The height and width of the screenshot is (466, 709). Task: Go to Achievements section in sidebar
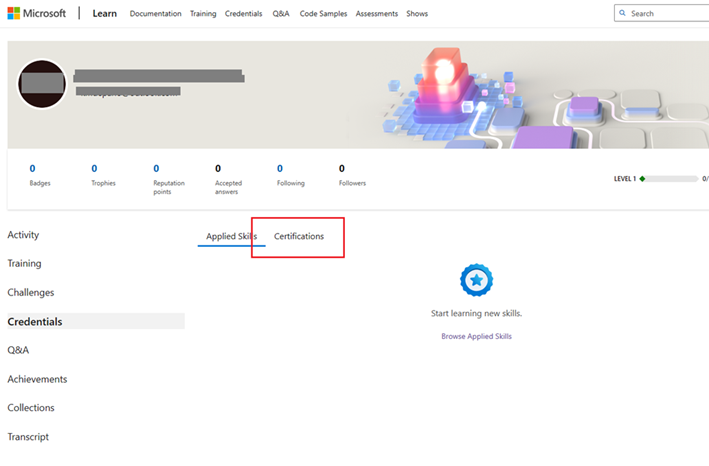point(38,379)
